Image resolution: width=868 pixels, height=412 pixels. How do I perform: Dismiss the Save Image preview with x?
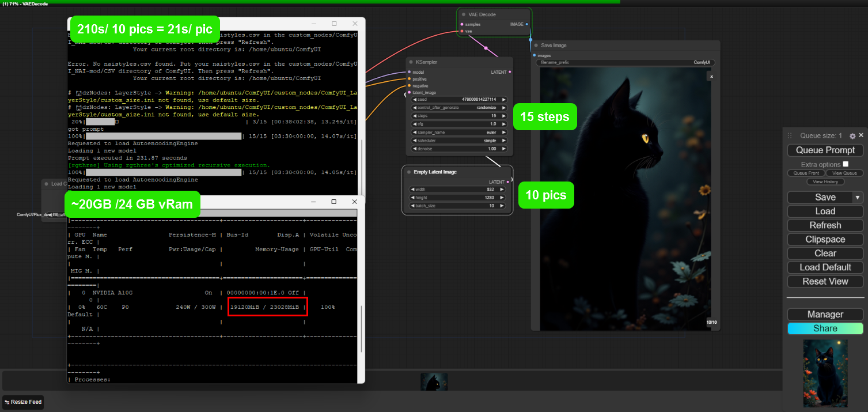tap(711, 76)
